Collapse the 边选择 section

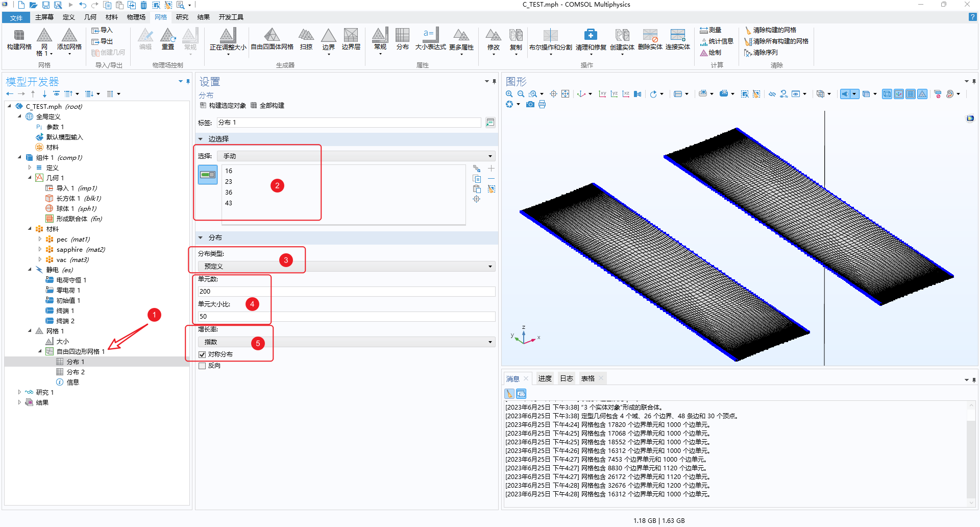pyautogui.click(x=201, y=139)
